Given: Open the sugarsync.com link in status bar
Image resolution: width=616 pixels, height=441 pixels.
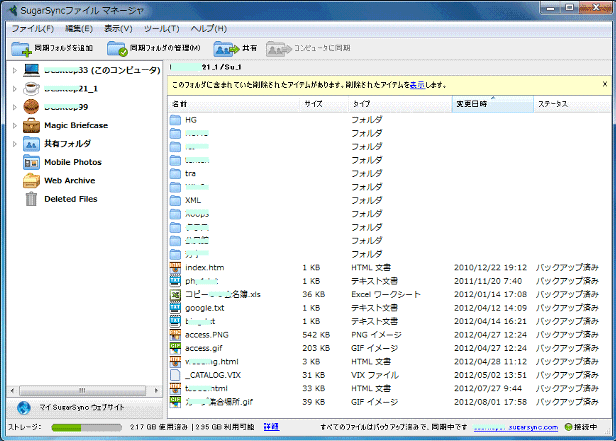Looking at the screenshot, I should click(516, 428).
